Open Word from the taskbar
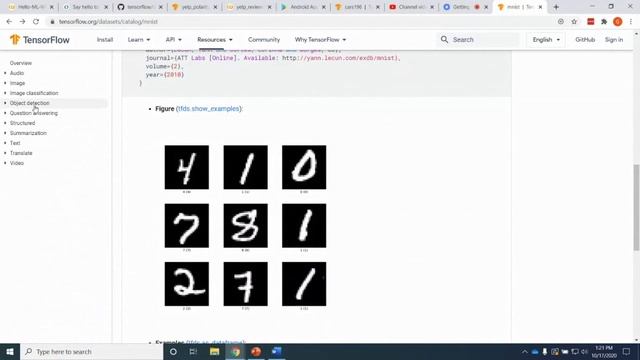The width and height of the screenshot is (640, 360). coord(277,351)
